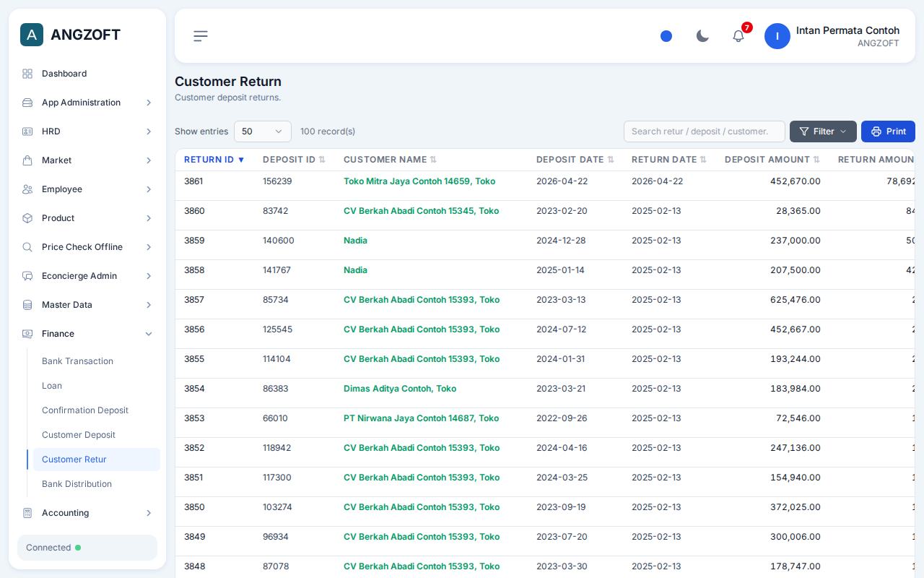This screenshot has height=578, width=924.
Task: Expand the HRD menu chevron
Action: pyautogui.click(x=149, y=131)
